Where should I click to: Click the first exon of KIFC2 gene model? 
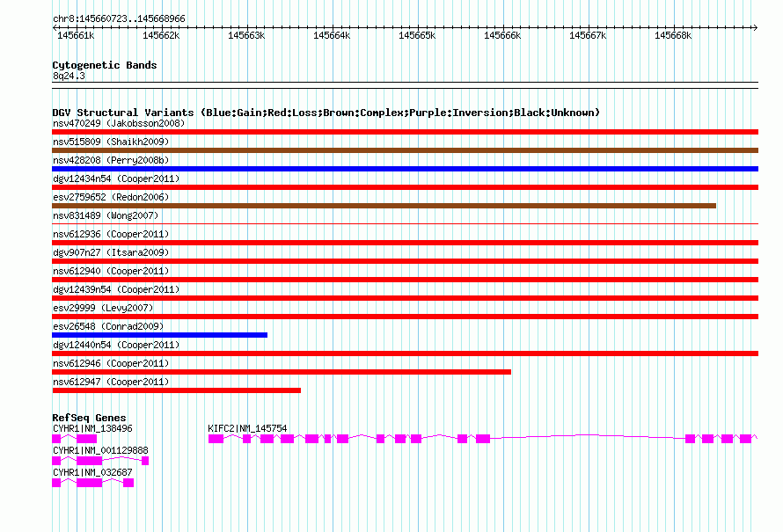[x=216, y=439]
